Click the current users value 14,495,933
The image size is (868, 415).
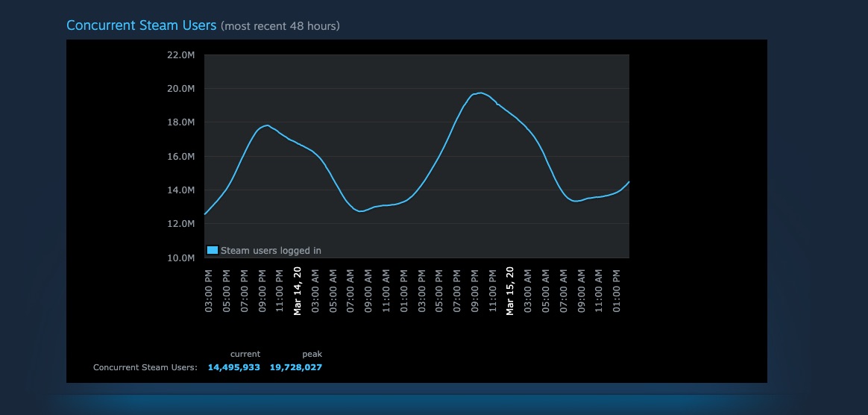(x=233, y=367)
